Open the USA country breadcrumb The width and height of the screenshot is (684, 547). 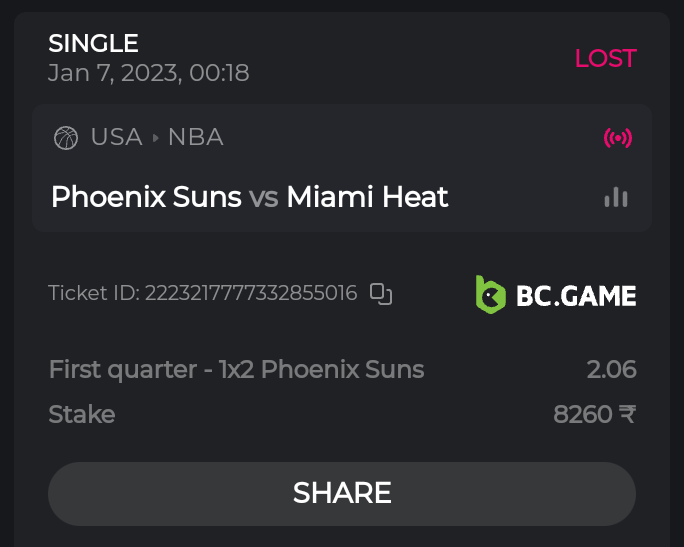(x=116, y=137)
